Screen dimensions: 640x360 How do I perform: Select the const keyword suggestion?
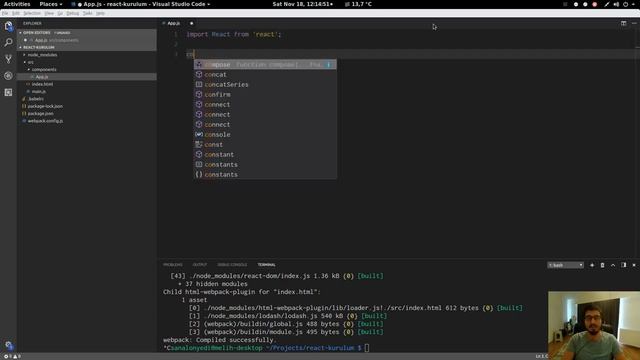pyautogui.click(x=265, y=144)
